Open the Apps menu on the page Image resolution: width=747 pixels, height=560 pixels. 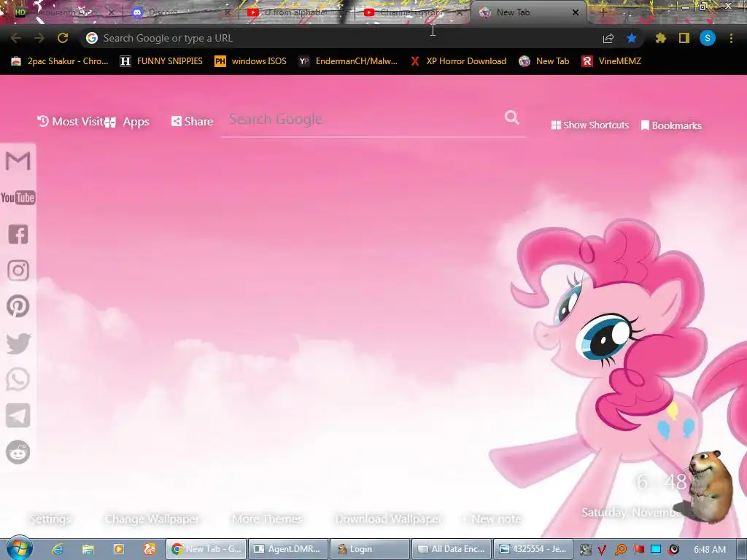[127, 122]
